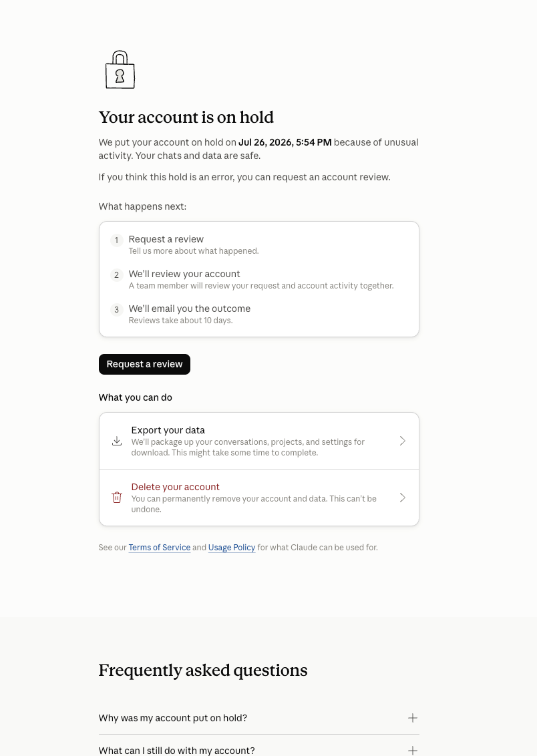
Task: Click the Request a review button
Action: click(145, 364)
